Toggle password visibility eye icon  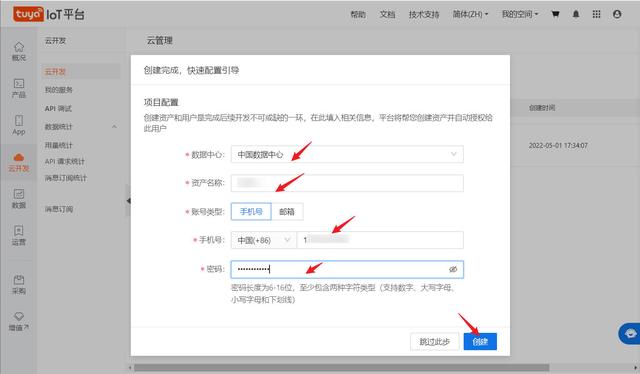pyautogui.click(x=453, y=269)
